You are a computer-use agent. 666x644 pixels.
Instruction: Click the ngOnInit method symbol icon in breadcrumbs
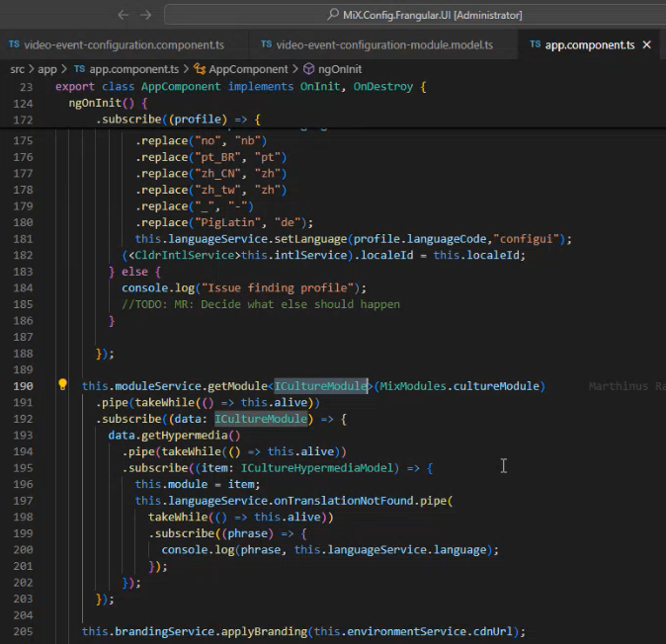tap(308, 69)
